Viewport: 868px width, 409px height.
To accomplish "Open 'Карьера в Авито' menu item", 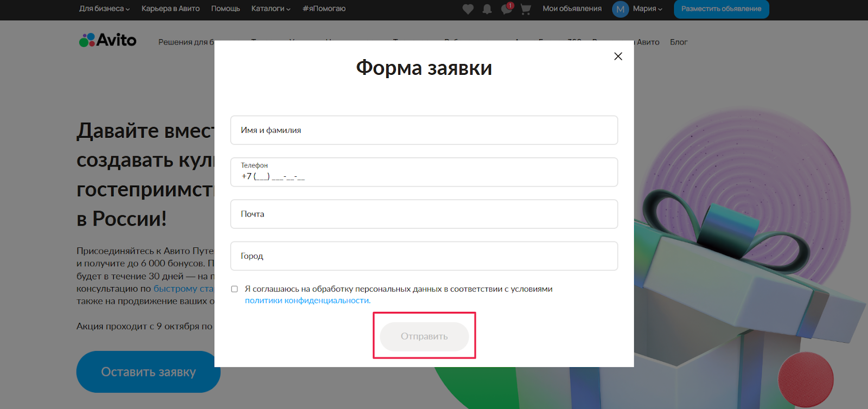I will (x=170, y=9).
